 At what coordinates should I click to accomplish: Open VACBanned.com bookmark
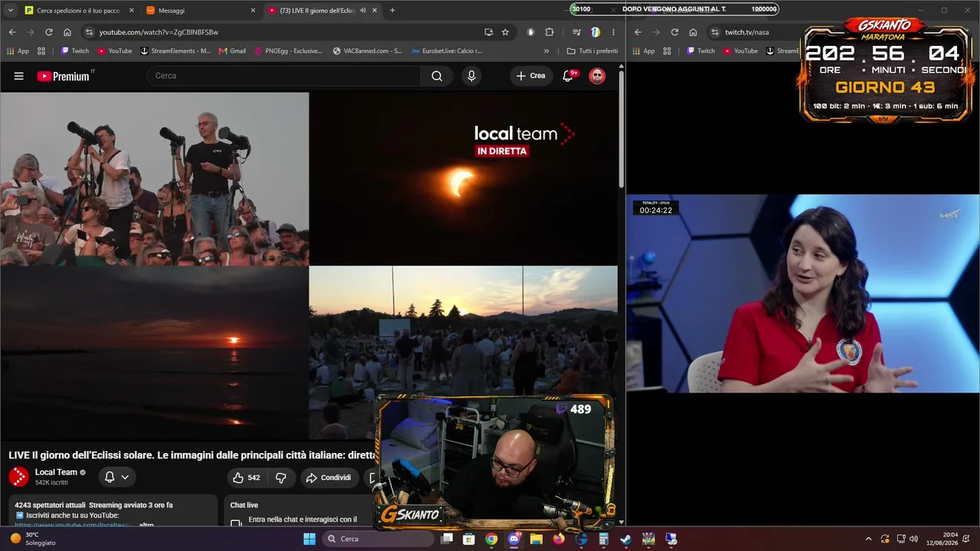(367, 51)
